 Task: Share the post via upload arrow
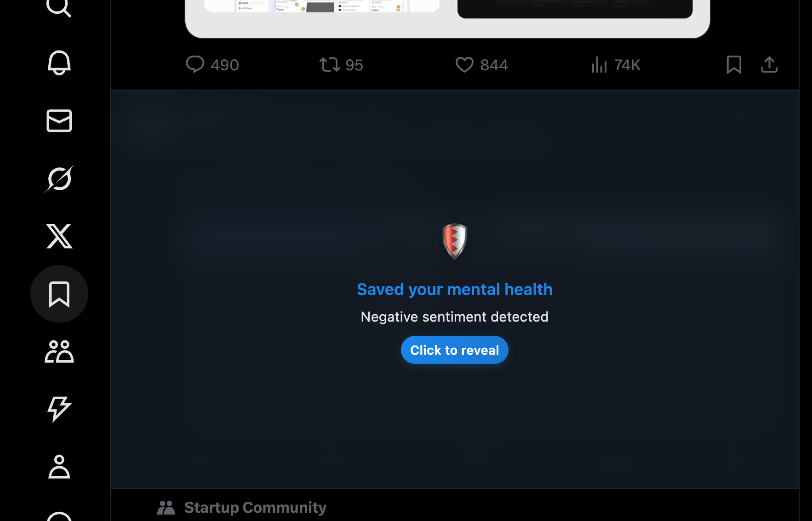tap(769, 65)
